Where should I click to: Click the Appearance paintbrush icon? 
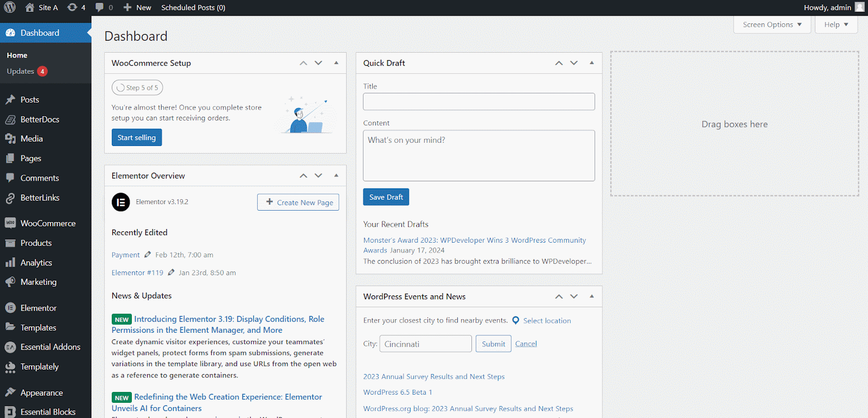[x=10, y=392]
